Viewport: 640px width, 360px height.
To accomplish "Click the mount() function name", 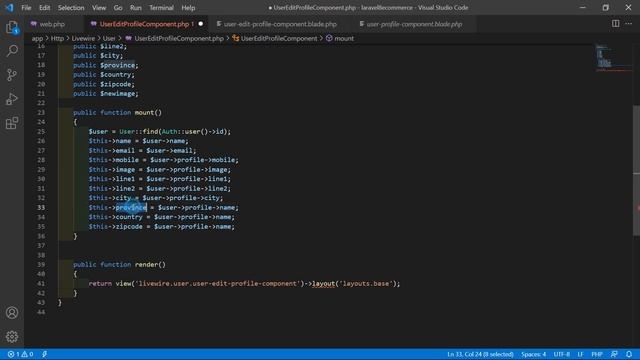I will [x=148, y=113].
